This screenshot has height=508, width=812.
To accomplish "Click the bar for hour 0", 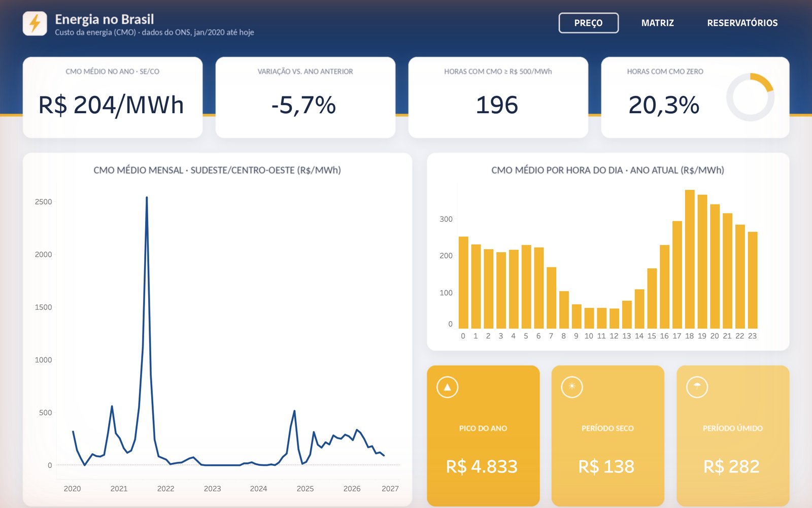I will click(x=463, y=283).
